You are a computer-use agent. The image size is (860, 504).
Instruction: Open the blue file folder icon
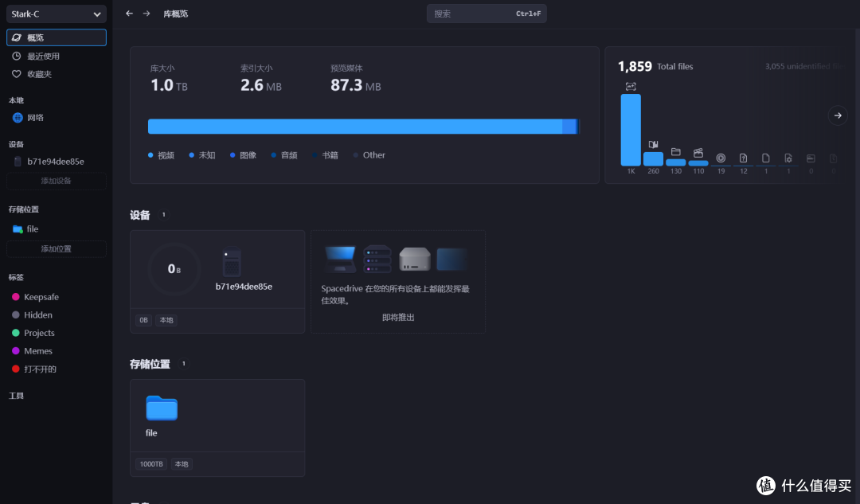(162, 408)
